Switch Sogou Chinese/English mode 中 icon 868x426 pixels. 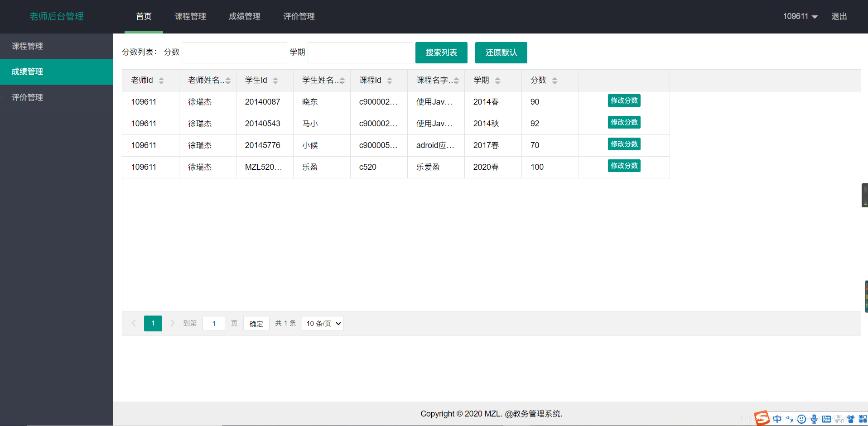point(777,419)
